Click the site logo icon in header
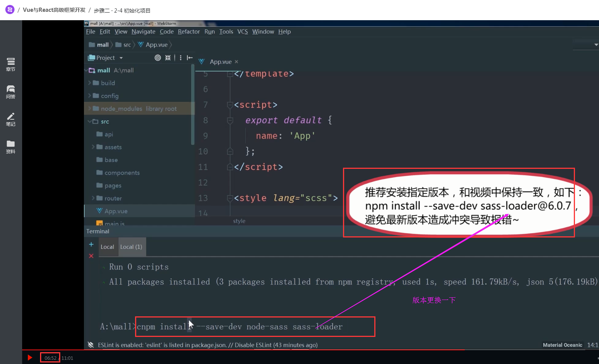This screenshot has width=599, height=364. [x=10, y=10]
